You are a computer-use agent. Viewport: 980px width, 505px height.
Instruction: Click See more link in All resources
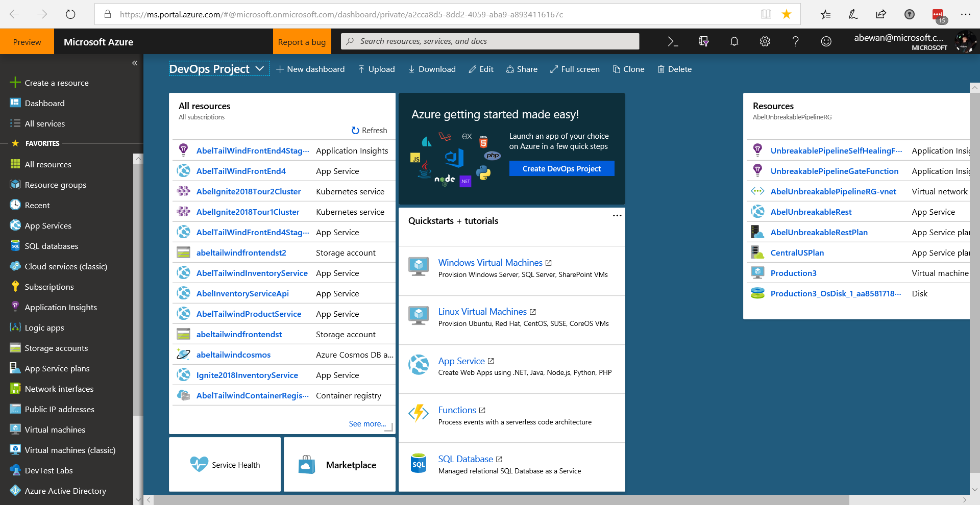coord(367,423)
